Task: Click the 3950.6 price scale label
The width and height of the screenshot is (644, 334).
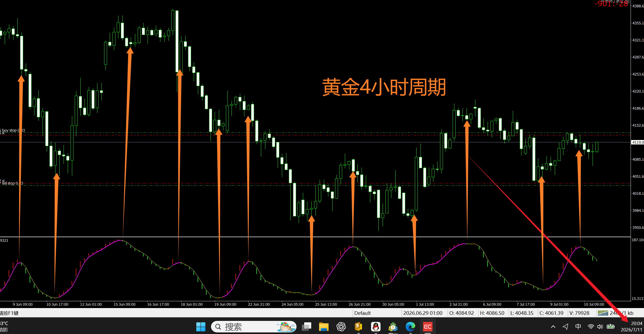Action: tap(638, 228)
